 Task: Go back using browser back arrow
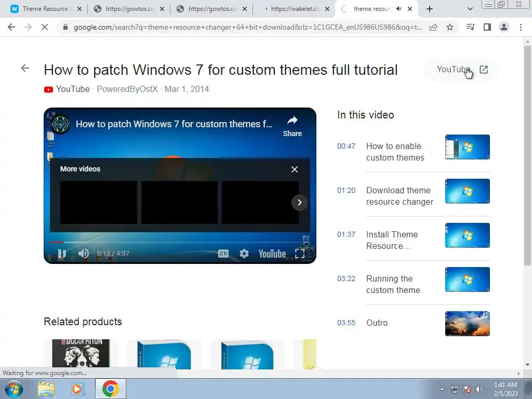click(x=11, y=27)
